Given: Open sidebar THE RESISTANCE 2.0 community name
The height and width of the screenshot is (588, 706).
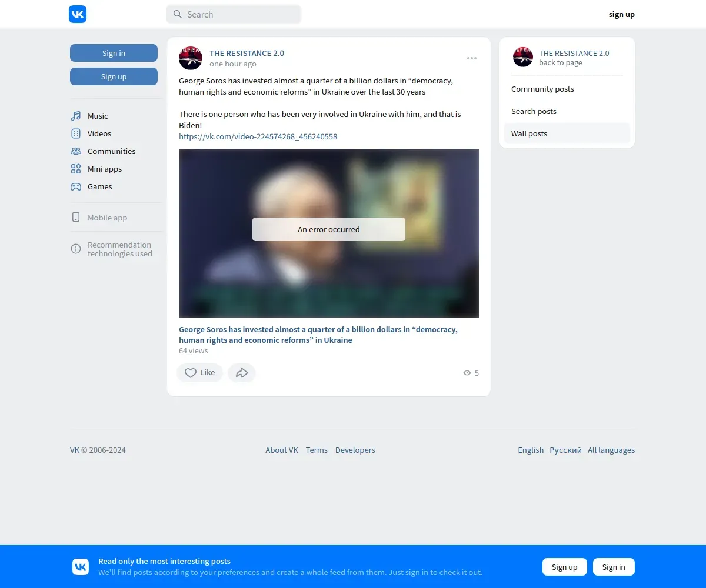Looking at the screenshot, I should pos(574,53).
